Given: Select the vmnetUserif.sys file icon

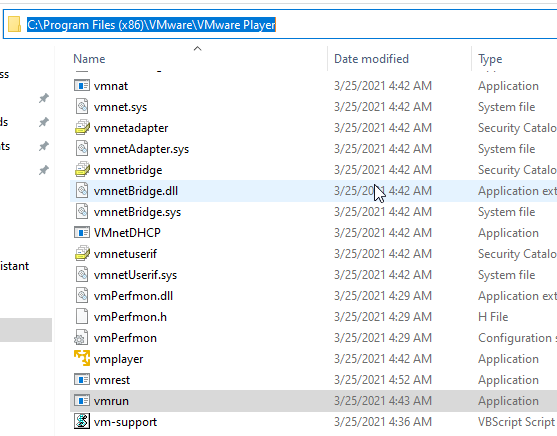Looking at the screenshot, I should pos(82,274).
